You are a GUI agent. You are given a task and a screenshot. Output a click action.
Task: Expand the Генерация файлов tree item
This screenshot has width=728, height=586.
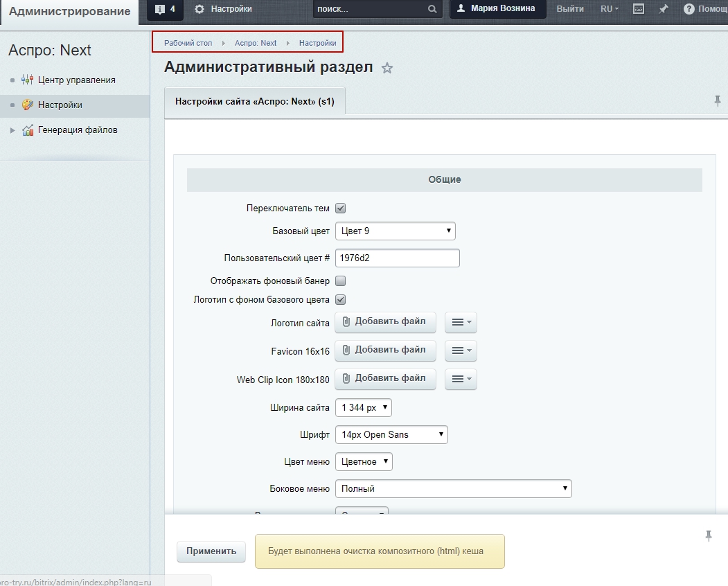click(x=12, y=130)
